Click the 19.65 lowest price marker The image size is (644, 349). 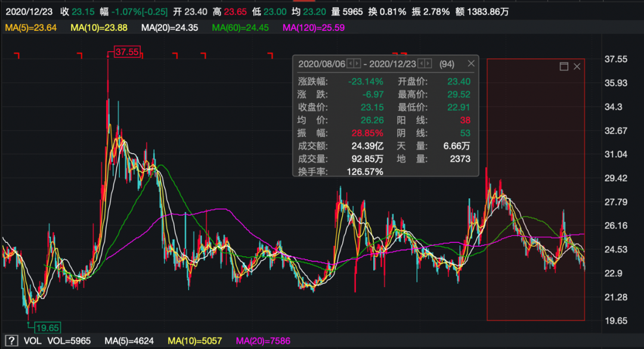pos(48,328)
